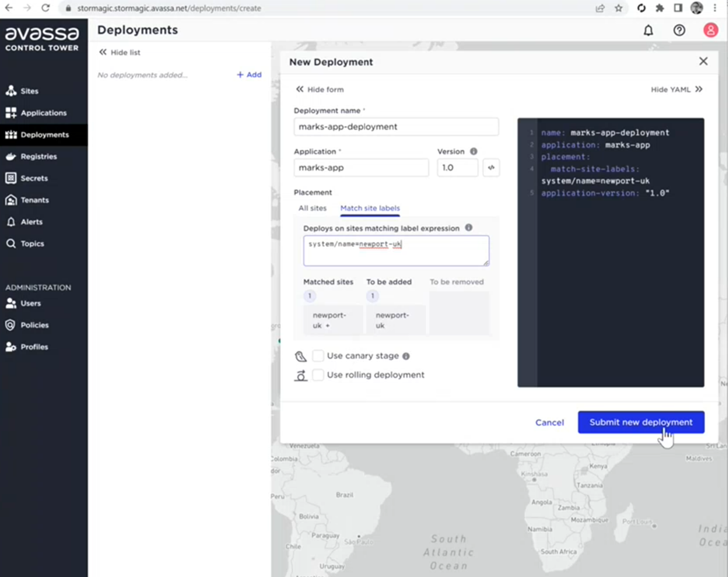Screen dimensions: 728x577
Task: Show info about canary stage
Action: coord(406,356)
